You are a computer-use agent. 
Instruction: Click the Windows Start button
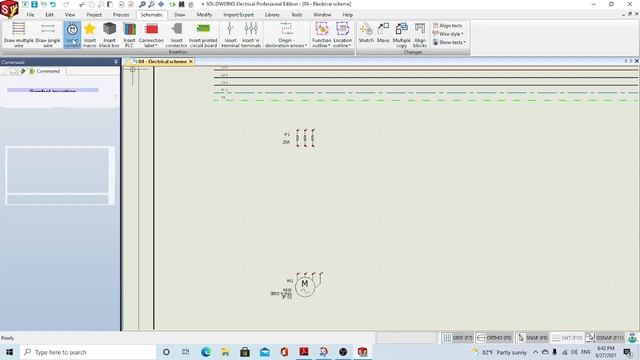(9, 352)
